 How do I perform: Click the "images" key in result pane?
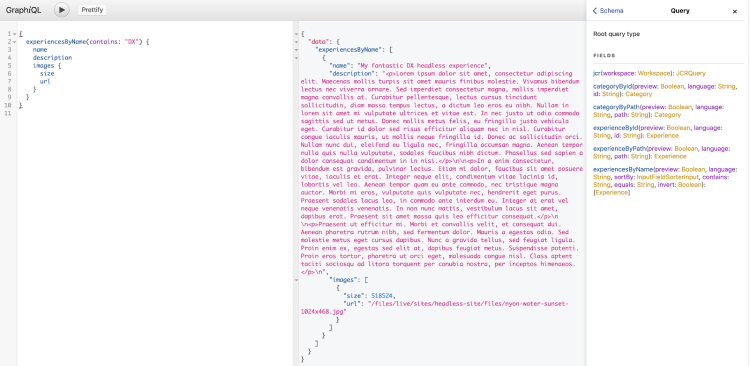click(343, 280)
